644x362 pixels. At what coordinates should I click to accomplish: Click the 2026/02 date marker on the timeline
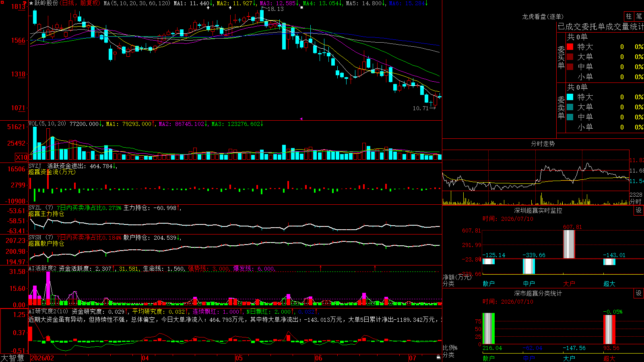(42, 358)
